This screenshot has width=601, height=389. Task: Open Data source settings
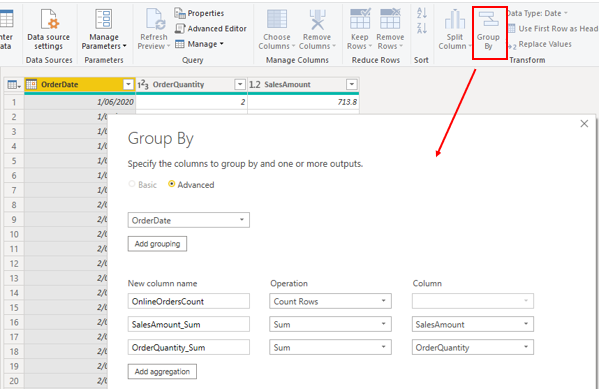click(x=49, y=30)
